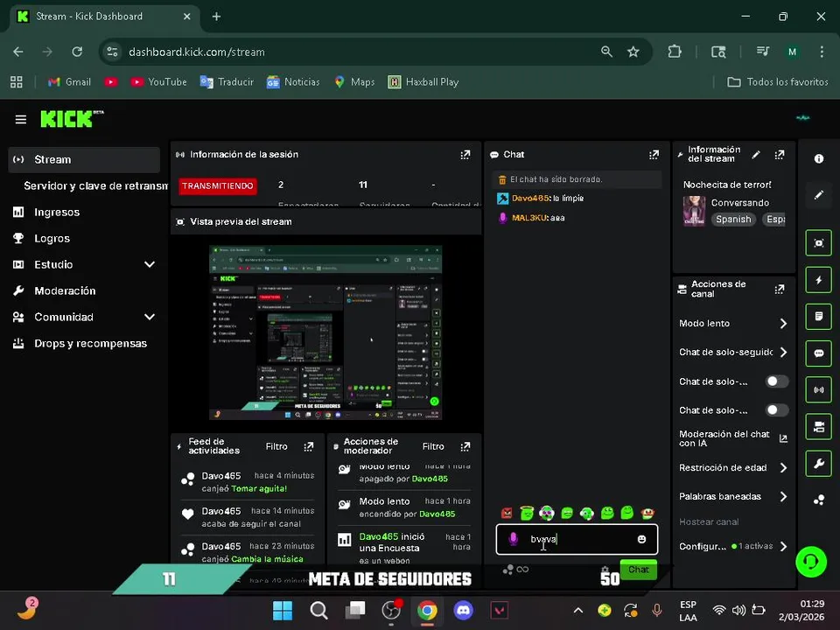Toggle the note widget icon in right toolbar
This screenshot has height=630, width=840.
pos(819,317)
